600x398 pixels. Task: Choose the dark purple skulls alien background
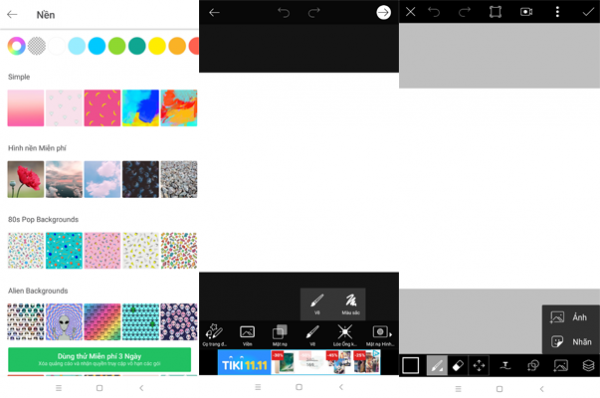[x=179, y=321]
